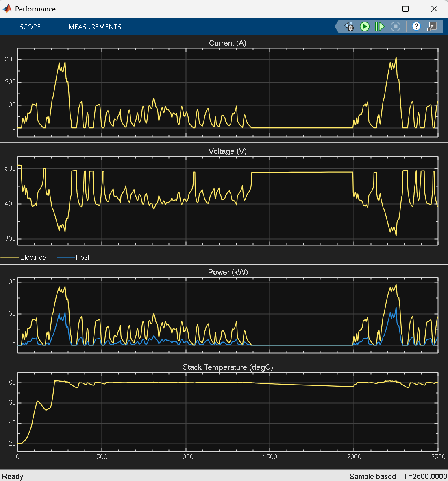Open the MEASUREMENTS tab
448x481 pixels.
[x=95, y=27]
